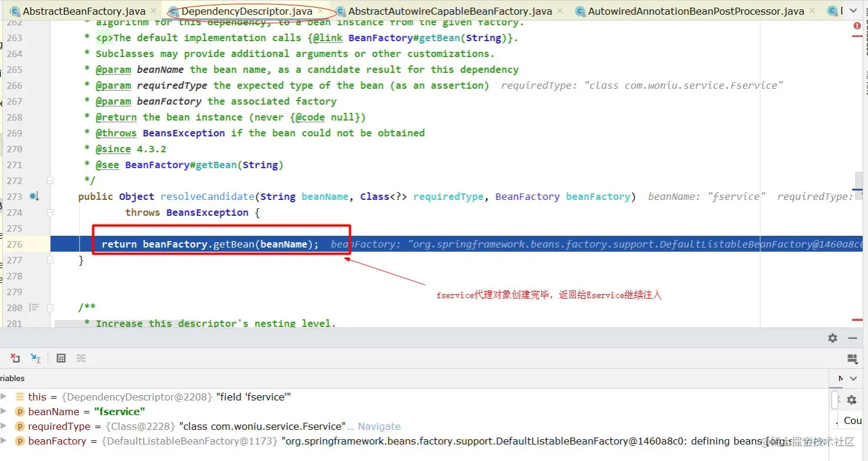The height and width of the screenshot is (461, 868).
Task: Collapse the Javadoc fold marker at line 272
Action: pyautogui.click(x=51, y=180)
